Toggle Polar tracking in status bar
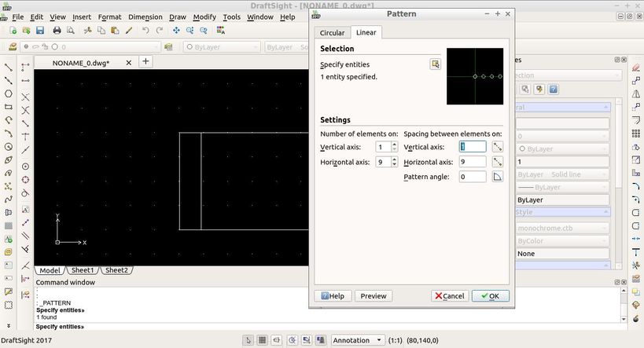 coord(292,340)
